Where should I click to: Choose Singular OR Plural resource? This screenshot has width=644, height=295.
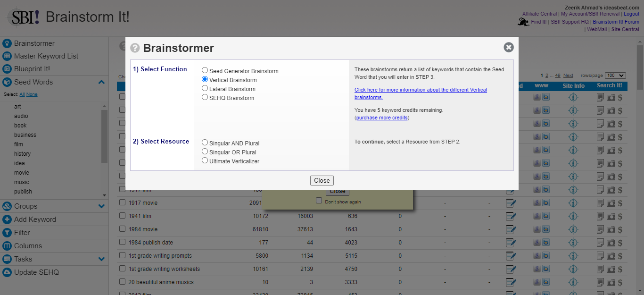coord(205,152)
